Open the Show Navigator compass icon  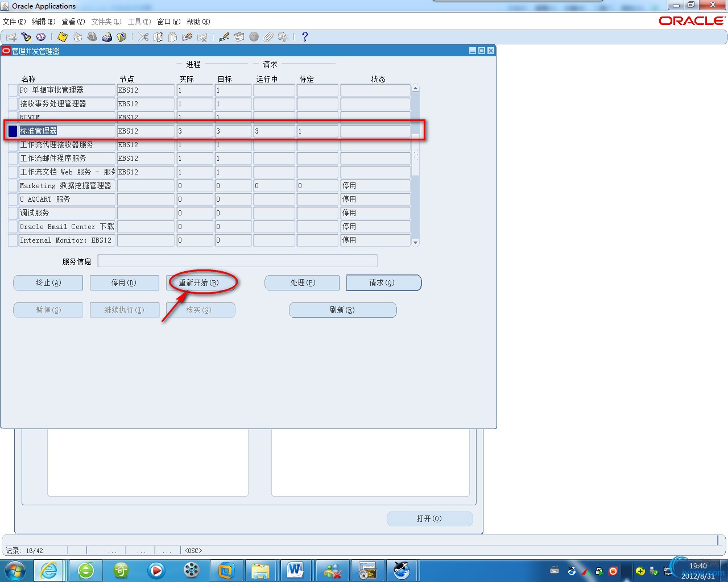click(x=41, y=37)
